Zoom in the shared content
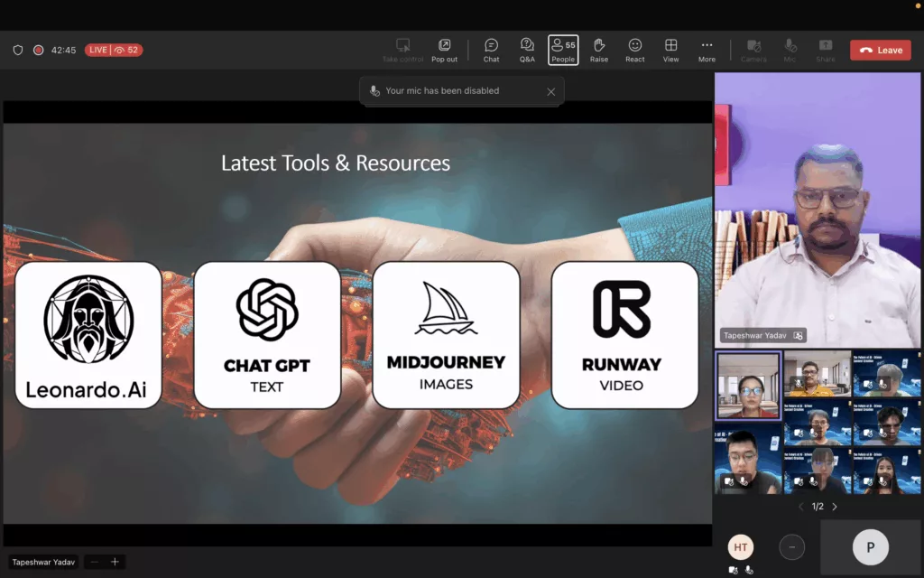Screen dimensions: 924x578 click(115, 562)
